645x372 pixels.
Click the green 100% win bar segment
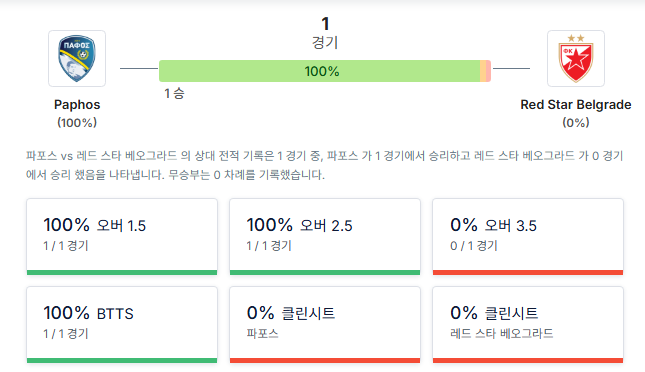[x=320, y=71]
